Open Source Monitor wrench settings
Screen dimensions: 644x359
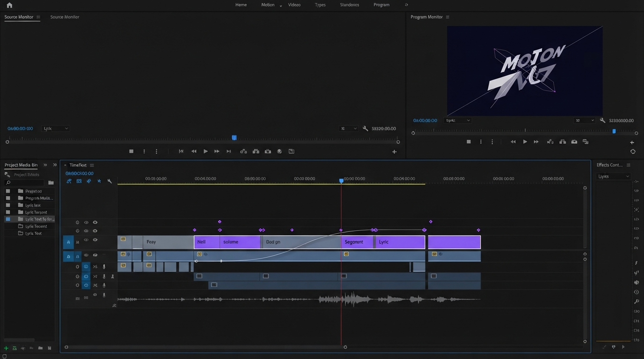point(366,129)
